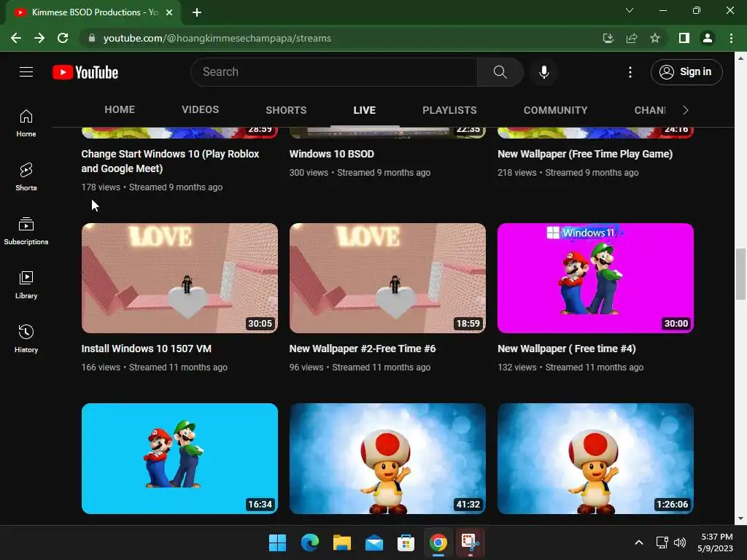
Task: Open the Chrome profile icon
Action: pyautogui.click(x=708, y=38)
